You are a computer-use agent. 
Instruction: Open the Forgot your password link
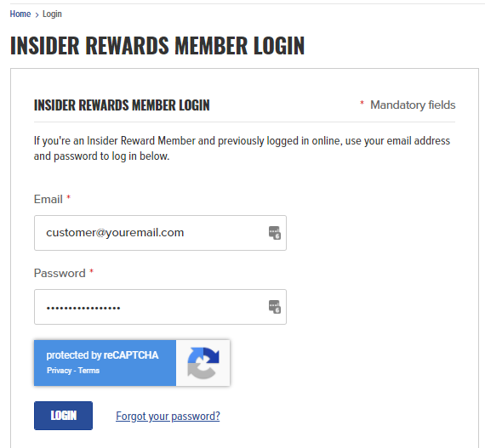click(x=168, y=417)
